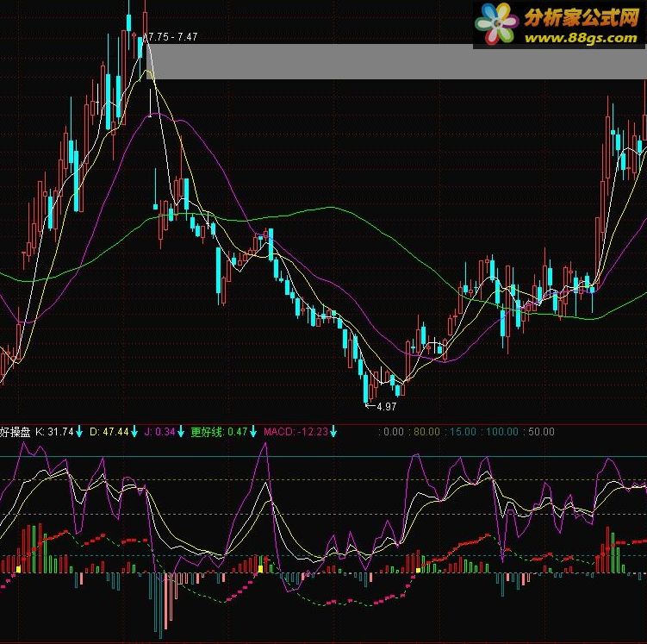This screenshot has height=644, width=647.
Task: Click the 50.00 parameter value
Action: tap(541, 432)
